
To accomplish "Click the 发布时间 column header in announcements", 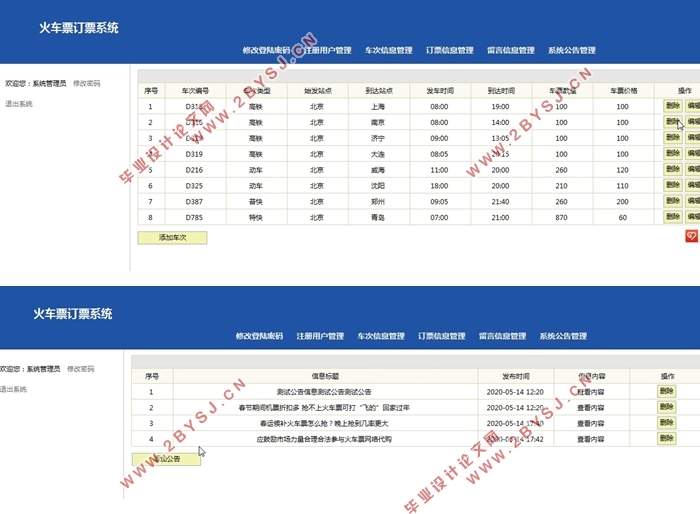I will [515, 376].
